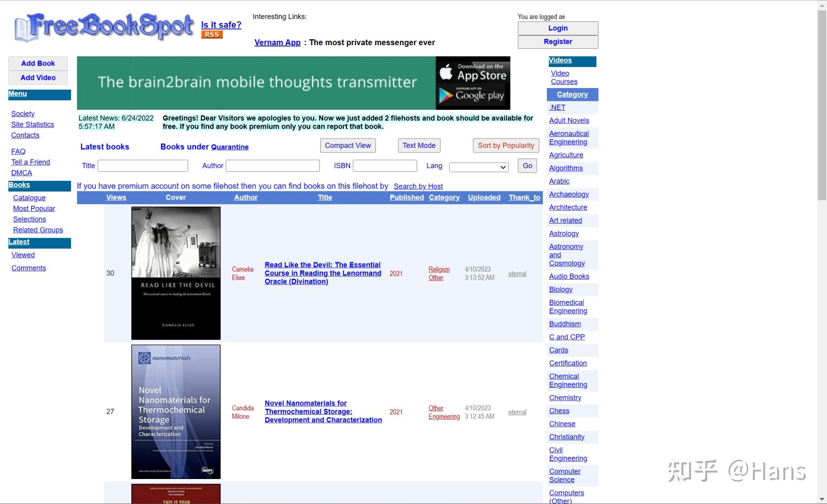Click the orange RSS feed icon
Image resolution: width=827 pixels, height=504 pixels.
pos(212,35)
